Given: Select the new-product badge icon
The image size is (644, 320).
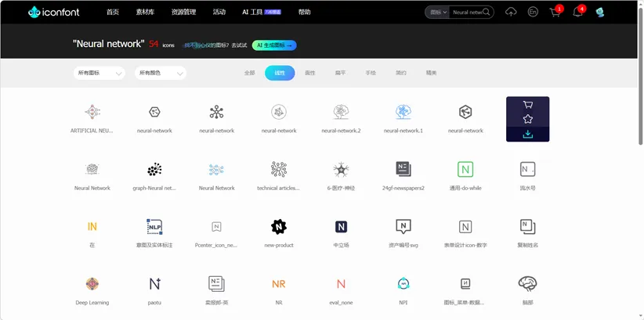Looking at the screenshot, I should (278, 226).
